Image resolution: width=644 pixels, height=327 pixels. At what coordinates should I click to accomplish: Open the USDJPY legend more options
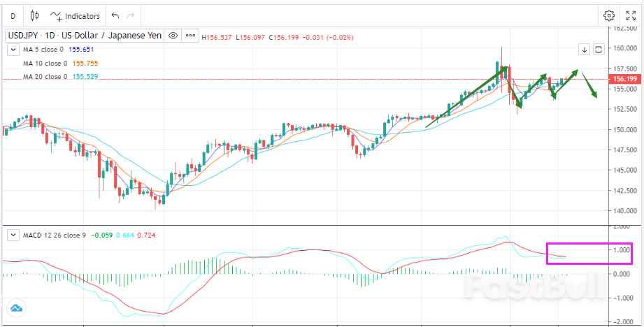click(x=190, y=36)
